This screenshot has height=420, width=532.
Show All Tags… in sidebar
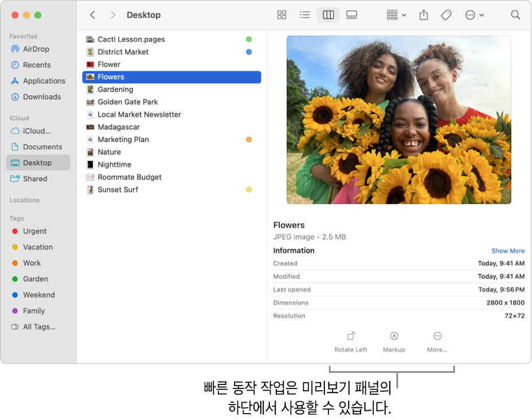[39, 327]
